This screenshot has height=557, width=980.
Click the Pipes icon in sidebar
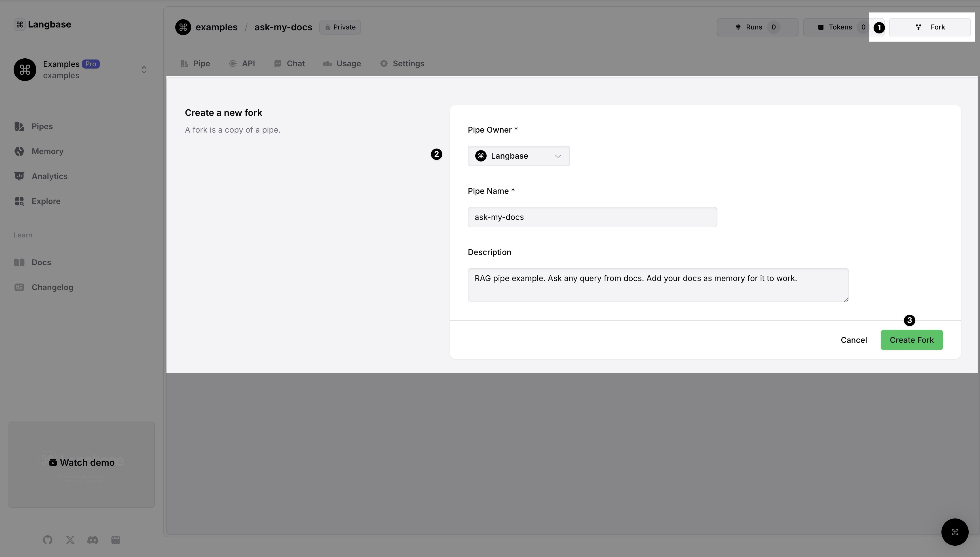[19, 126]
